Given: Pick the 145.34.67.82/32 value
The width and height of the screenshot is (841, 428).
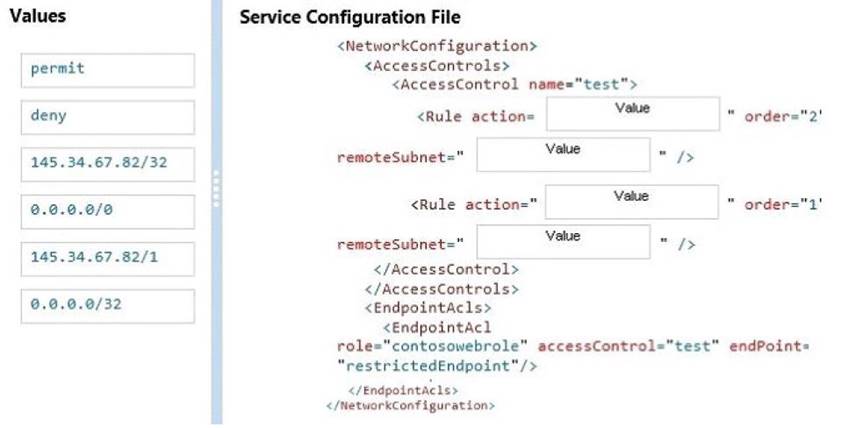Looking at the screenshot, I should [107, 163].
